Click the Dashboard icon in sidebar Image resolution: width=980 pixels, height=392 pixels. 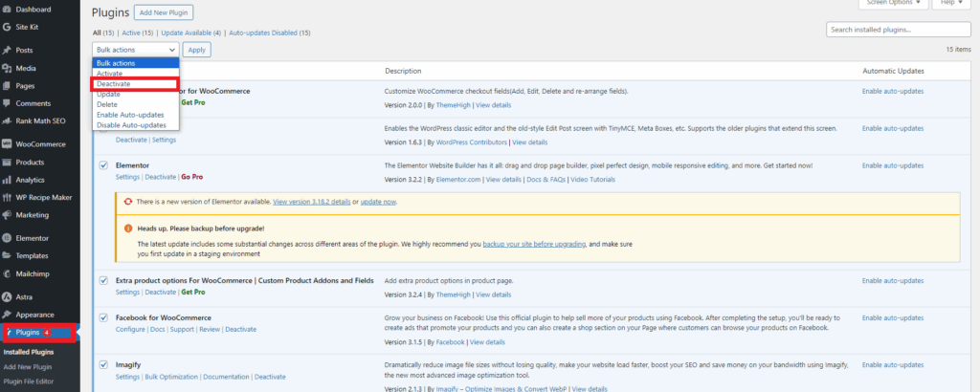tap(8, 10)
